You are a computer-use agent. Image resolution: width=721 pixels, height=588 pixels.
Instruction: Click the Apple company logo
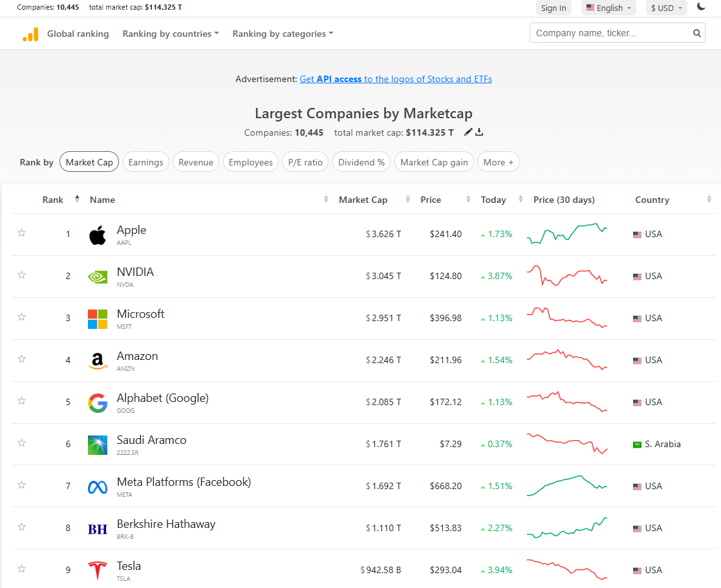(x=98, y=235)
